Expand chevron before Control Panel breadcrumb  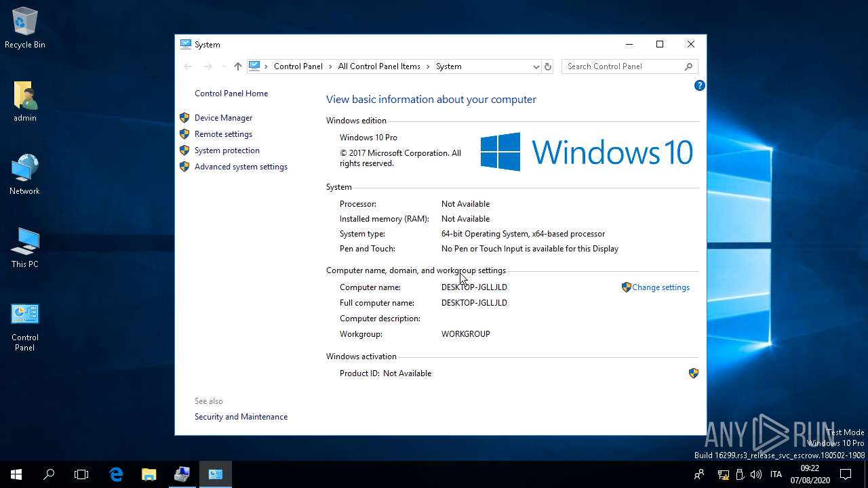[x=266, y=66]
